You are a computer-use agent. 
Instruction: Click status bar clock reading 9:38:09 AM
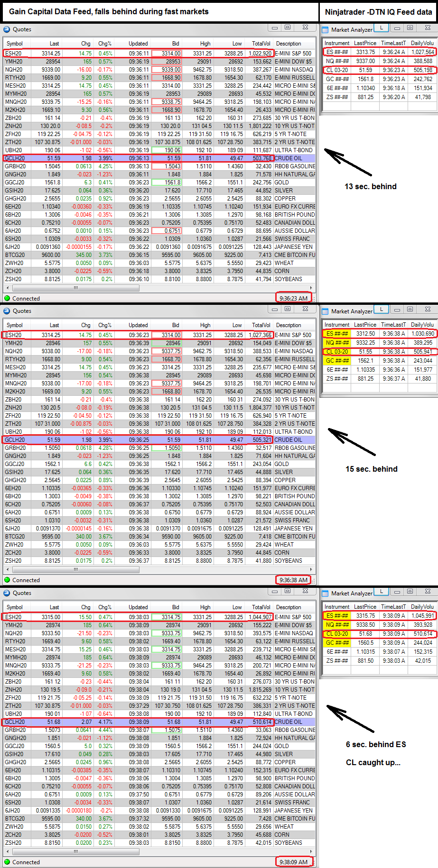293,862
